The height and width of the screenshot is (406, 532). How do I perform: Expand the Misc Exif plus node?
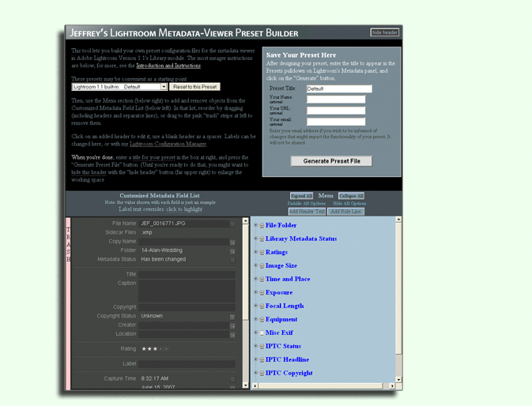coord(256,332)
